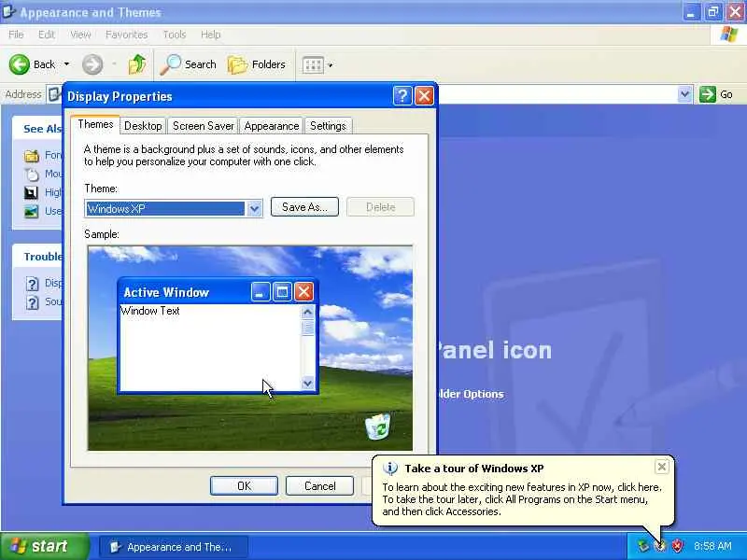Click the red security shield tray icon
The height and width of the screenshot is (560, 747).
click(677, 546)
